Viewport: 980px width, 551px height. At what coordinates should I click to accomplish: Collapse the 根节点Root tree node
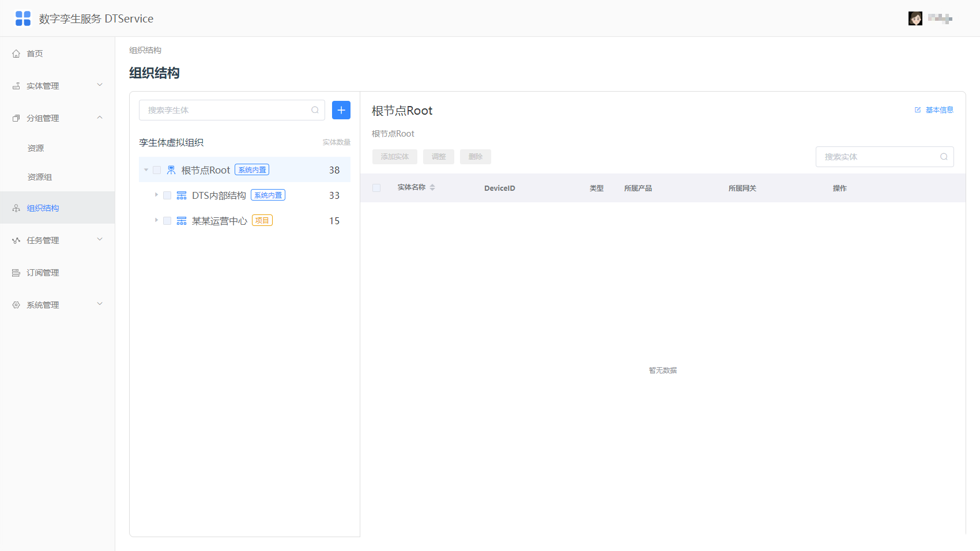(146, 170)
